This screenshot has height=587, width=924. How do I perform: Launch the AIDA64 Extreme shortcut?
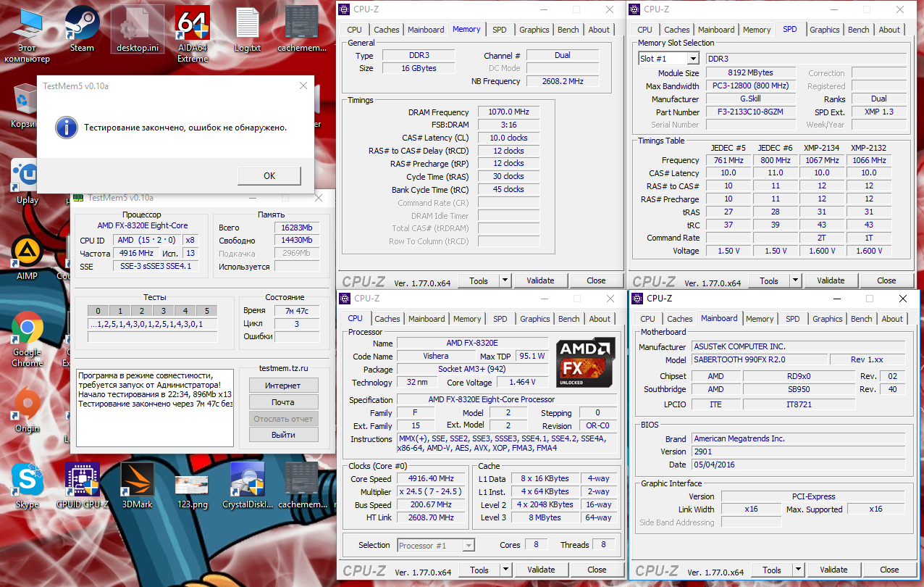tap(193, 34)
